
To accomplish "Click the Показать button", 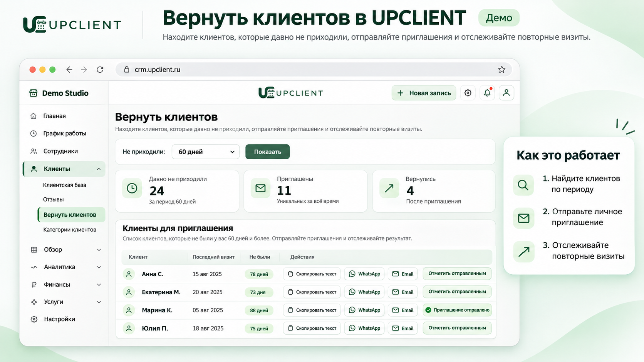I will tap(267, 152).
